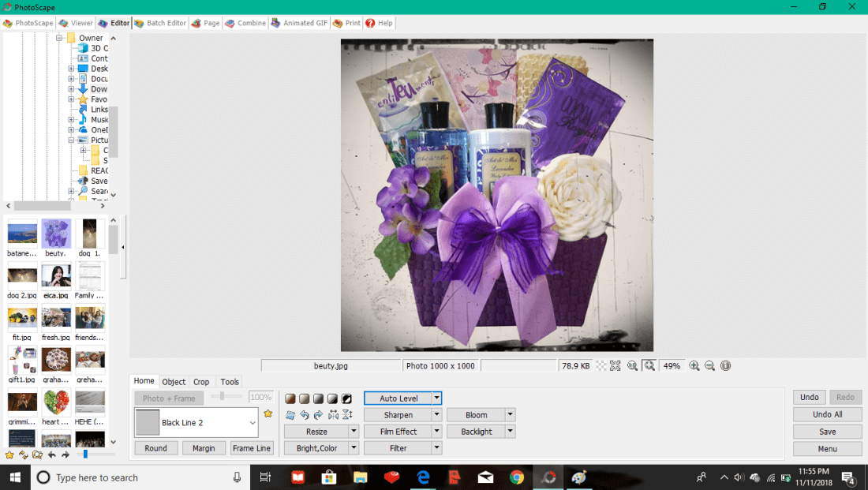Toggle fit-to-window zoom icon
This screenshot has height=490, width=868.
tap(649, 366)
